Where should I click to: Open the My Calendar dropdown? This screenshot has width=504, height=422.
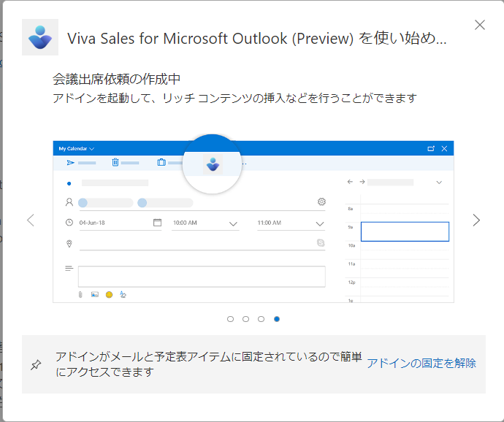76,148
